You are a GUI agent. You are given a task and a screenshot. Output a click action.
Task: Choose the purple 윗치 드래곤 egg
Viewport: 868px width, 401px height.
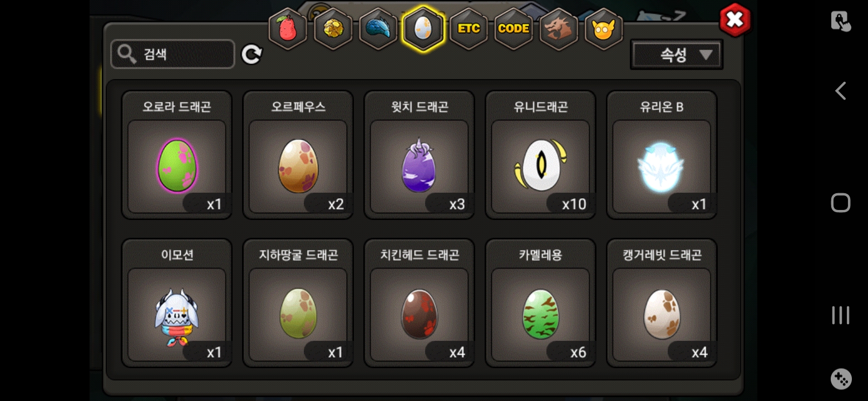420,155
